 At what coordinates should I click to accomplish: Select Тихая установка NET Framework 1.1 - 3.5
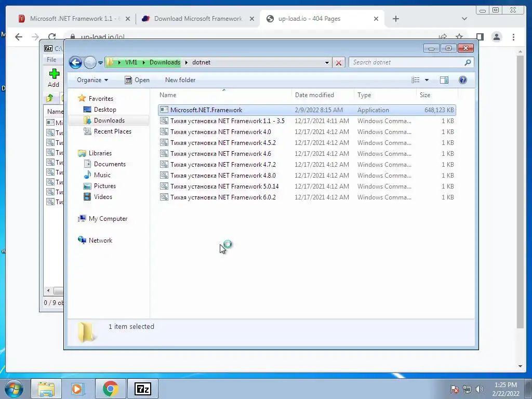click(x=307, y=121)
